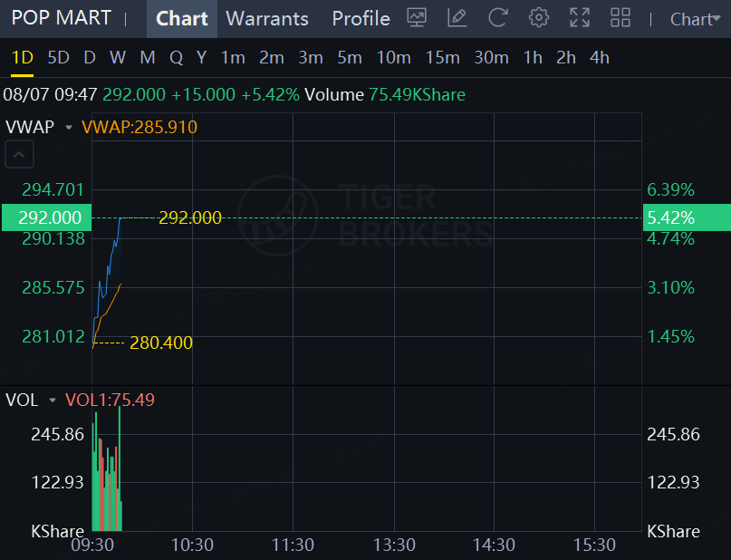The width and height of the screenshot is (731, 560).
Task: Click the yellow 292.000 high price marker
Action: (x=190, y=217)
